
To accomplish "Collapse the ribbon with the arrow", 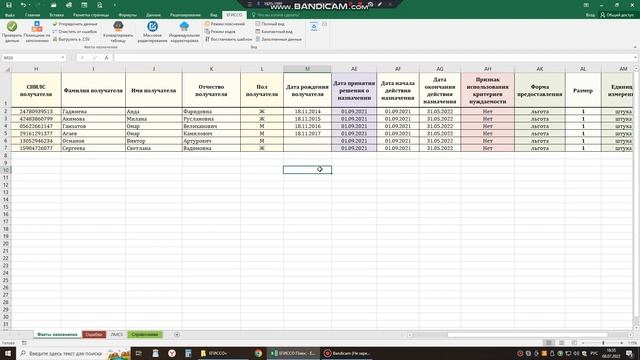I will coord(635,47).
